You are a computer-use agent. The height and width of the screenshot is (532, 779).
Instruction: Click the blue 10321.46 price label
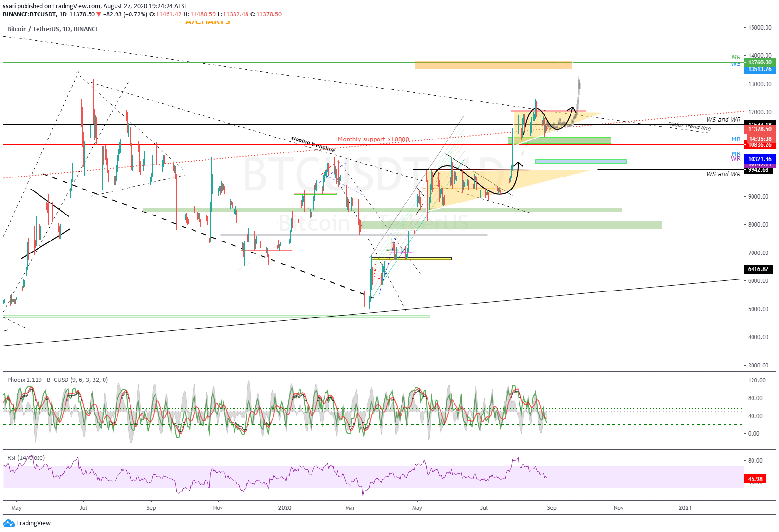pos(760,159)
